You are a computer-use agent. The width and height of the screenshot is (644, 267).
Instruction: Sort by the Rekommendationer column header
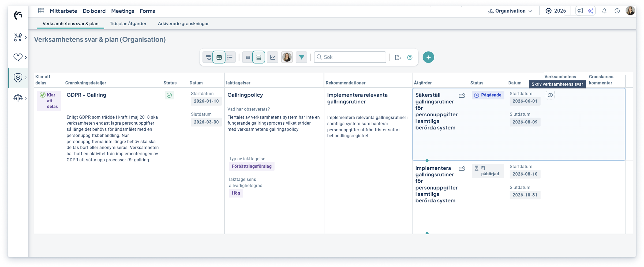click(346, 83)
